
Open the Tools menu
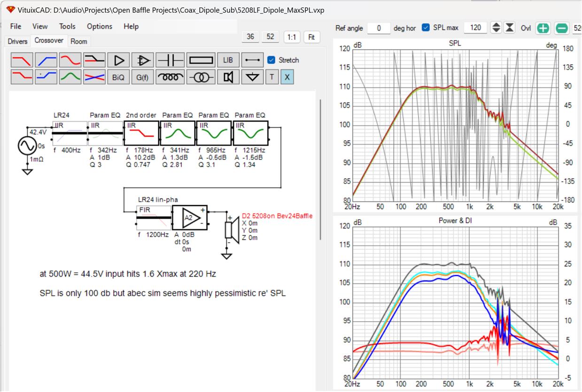[67, 26]
